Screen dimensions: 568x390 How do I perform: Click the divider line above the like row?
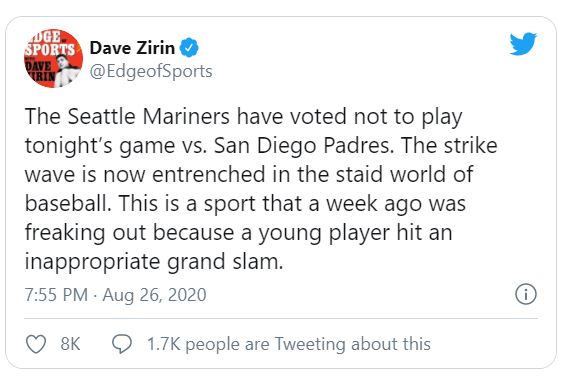click(281, 319)
